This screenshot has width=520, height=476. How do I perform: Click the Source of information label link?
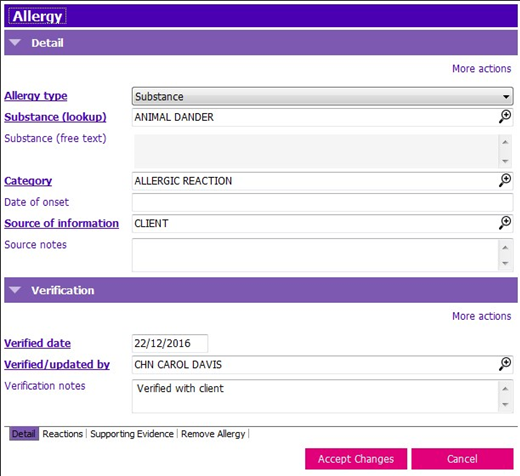[x=61, y=223]
